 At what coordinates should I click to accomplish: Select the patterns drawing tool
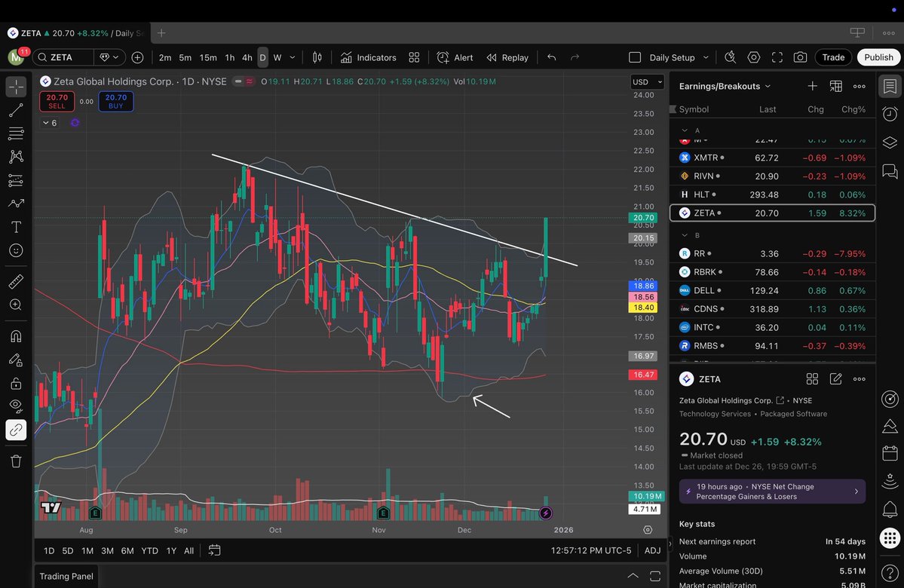point(16,157)
